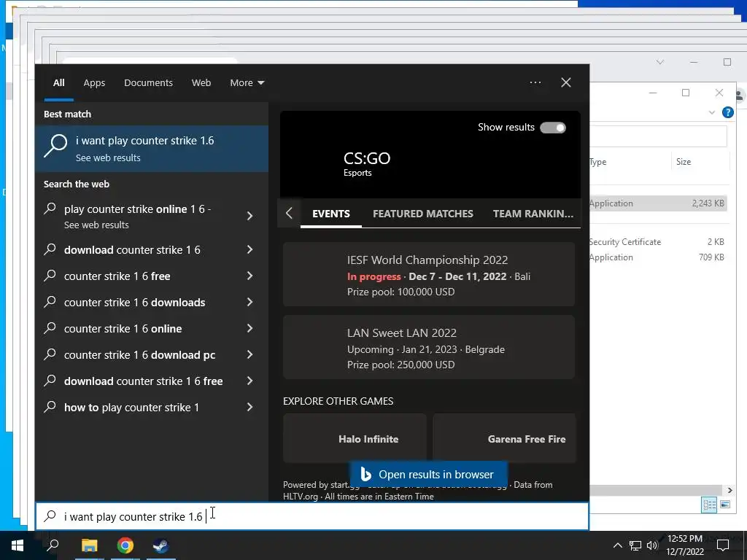Select 'counter strike 1 6 downloads' suggestion text
This screenshot has height=560, width=747.
134,303
